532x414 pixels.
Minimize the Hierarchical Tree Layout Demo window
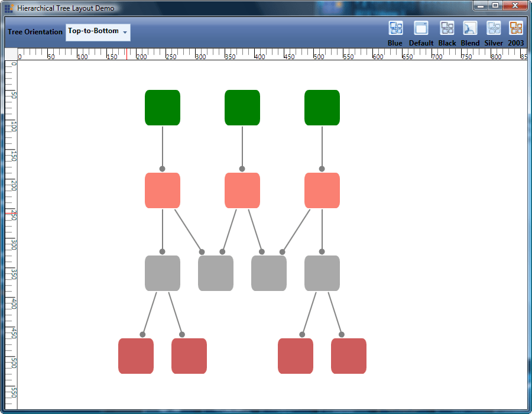tap(480, 6)
